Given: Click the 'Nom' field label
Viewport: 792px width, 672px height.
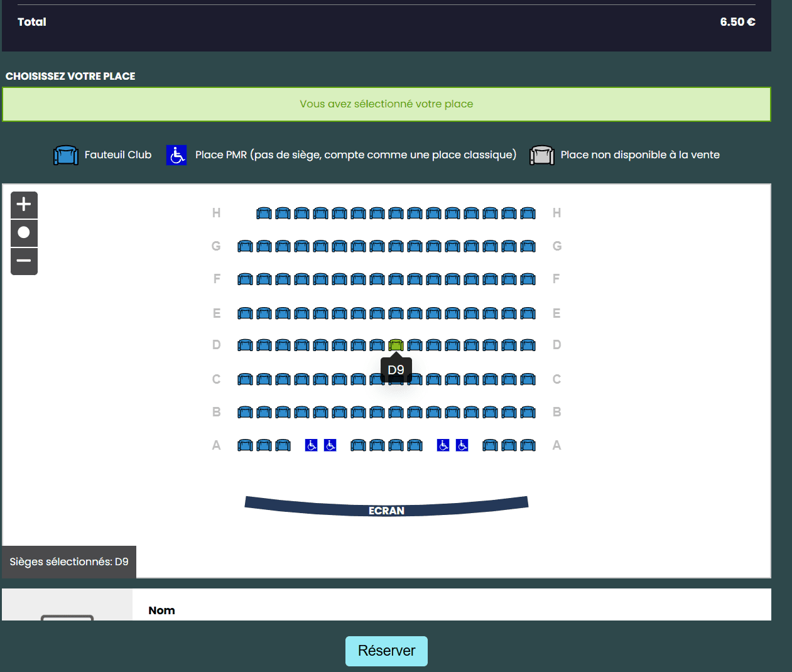Looking at the screenshot, I should pos(161,610).
